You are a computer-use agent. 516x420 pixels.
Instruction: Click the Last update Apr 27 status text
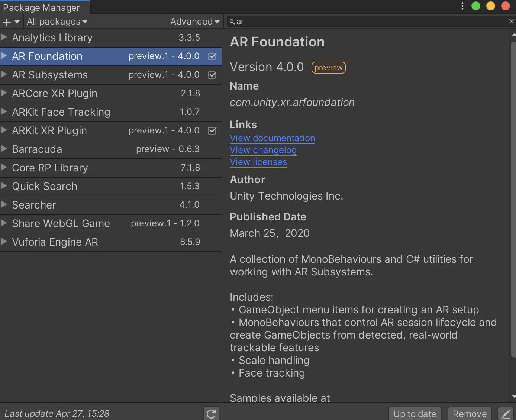click(57, 413)
